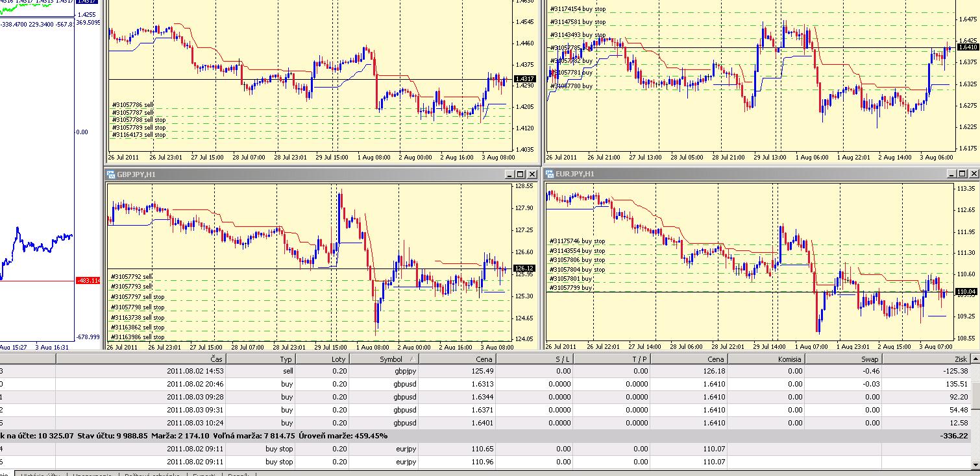
Task: Click the profit value 135.51
Action: coord(956,384)
